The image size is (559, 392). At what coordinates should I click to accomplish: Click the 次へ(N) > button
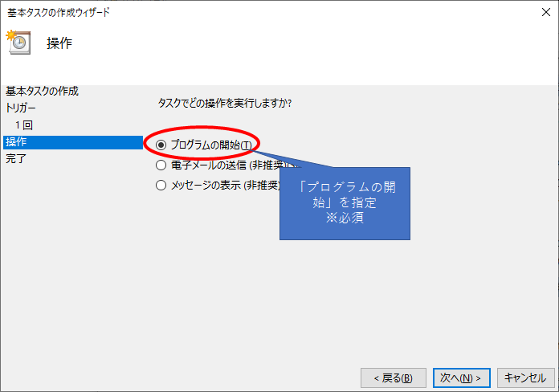[x=461, y=378]
